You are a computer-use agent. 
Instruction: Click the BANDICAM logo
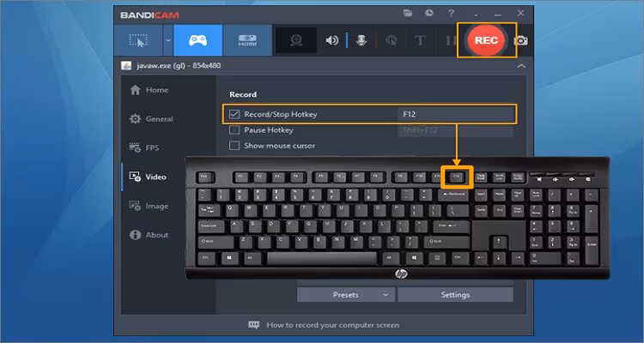(149, 15)
